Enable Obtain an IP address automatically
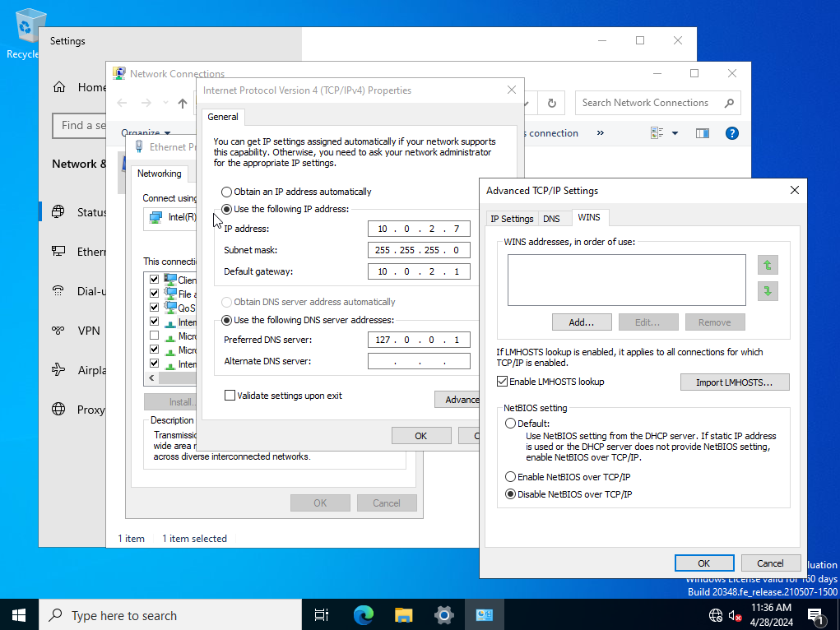Screen dimensions: 840x630 point(227,192)
